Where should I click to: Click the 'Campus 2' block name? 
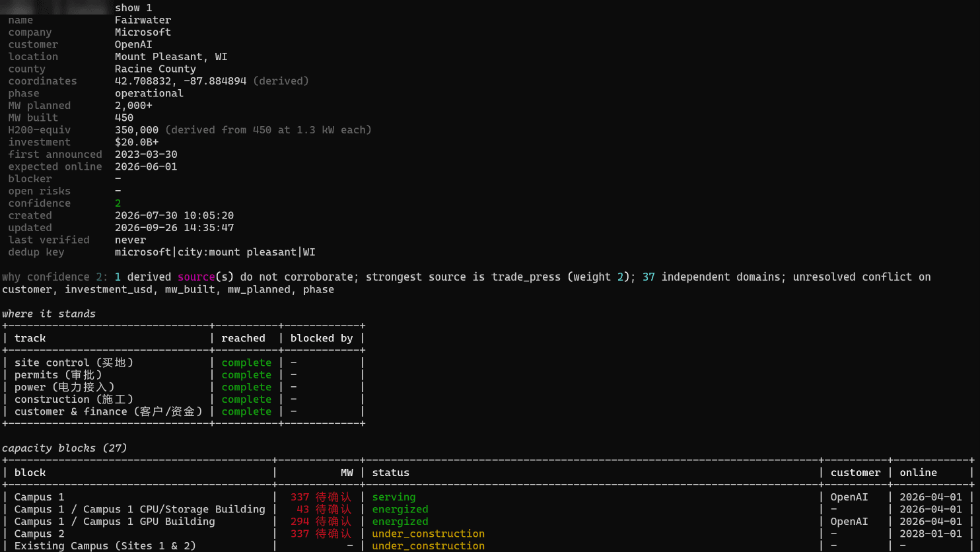40,534
